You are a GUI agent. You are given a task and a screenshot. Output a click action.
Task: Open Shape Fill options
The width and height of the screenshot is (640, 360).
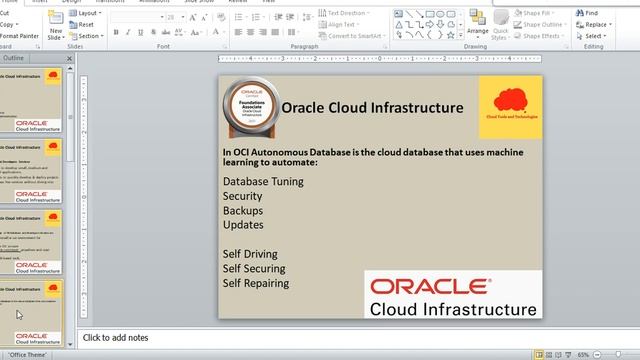(534, 13)
